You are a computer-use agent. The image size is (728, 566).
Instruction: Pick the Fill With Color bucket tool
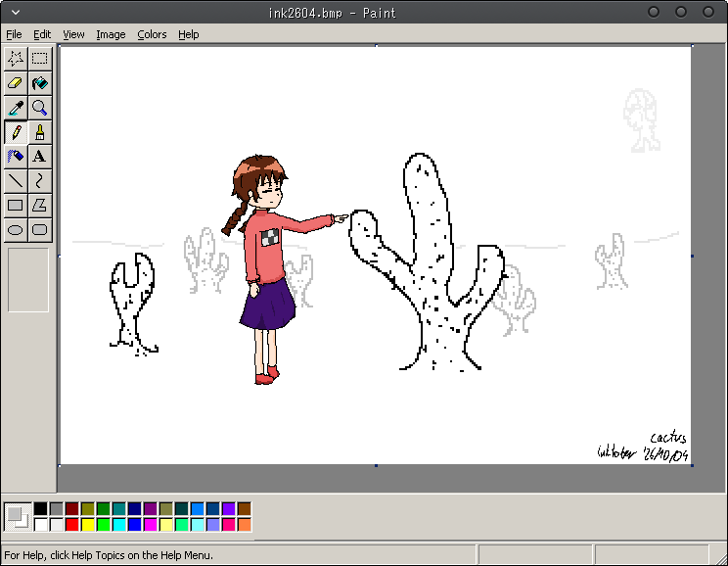pyautogui.click(x=40, y=83)
